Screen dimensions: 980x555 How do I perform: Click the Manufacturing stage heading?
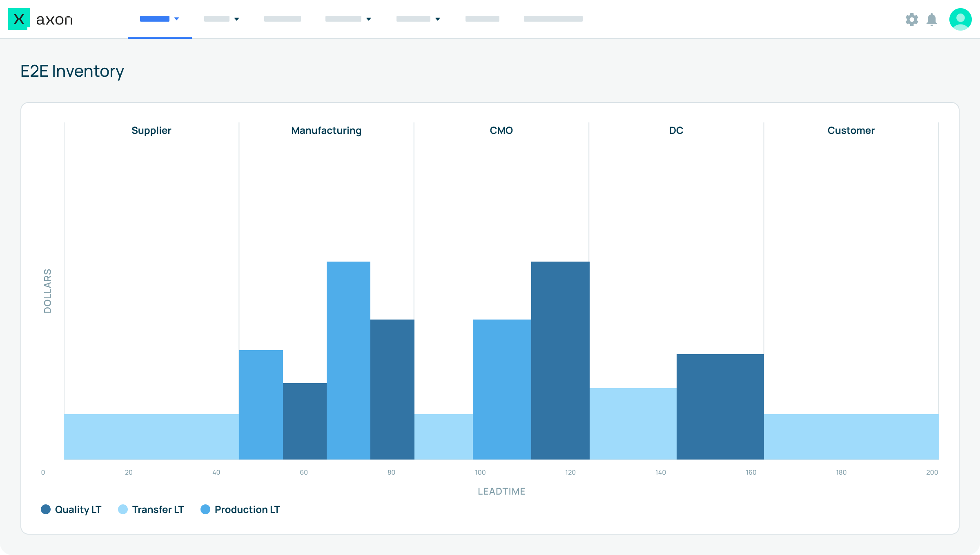click(326, 131)
